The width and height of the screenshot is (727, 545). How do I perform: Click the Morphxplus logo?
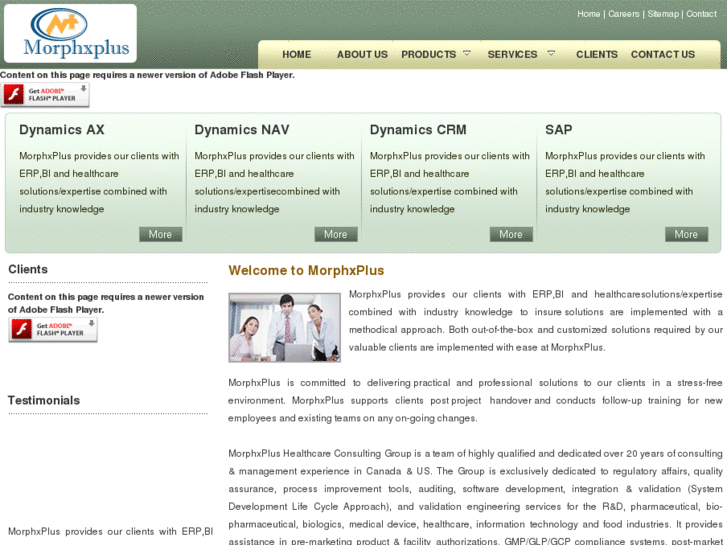point(70,33)
